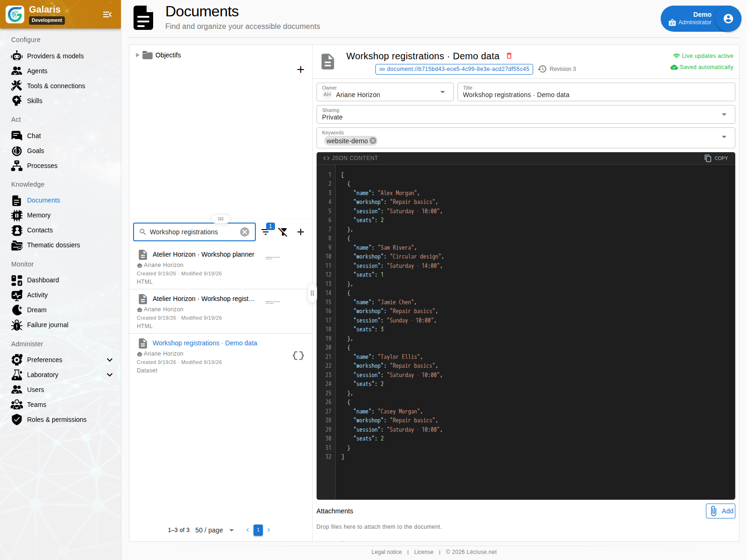The image size is (747, 560).
Task: Open Revision 3 history
Action: (557, 69)
